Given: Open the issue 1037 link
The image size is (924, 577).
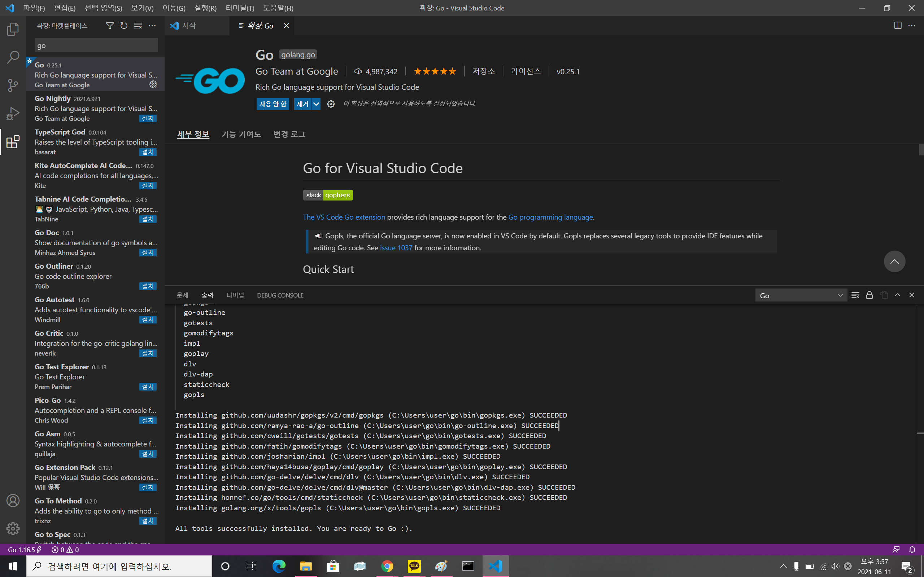Looking at the screenshot, I should tap(396, 248).
